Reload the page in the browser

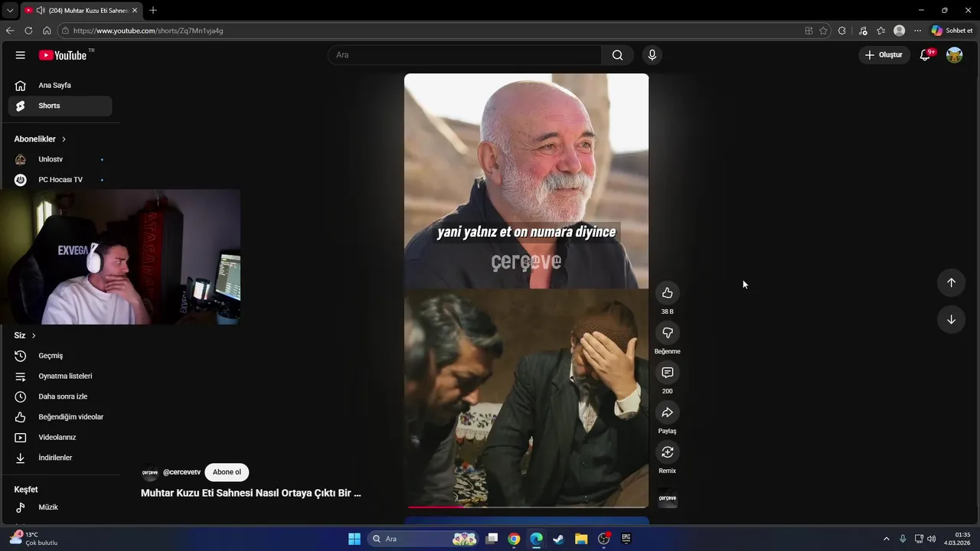click(28, 31)
